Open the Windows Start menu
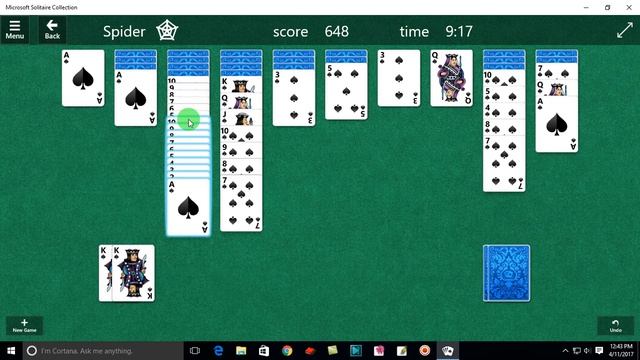 click(11, 351)
